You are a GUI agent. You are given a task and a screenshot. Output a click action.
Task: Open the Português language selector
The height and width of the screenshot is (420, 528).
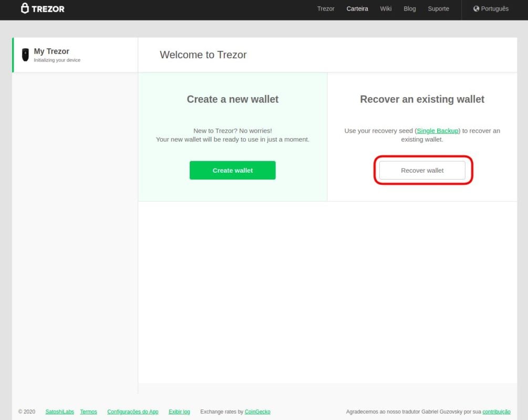click(491, 9)
